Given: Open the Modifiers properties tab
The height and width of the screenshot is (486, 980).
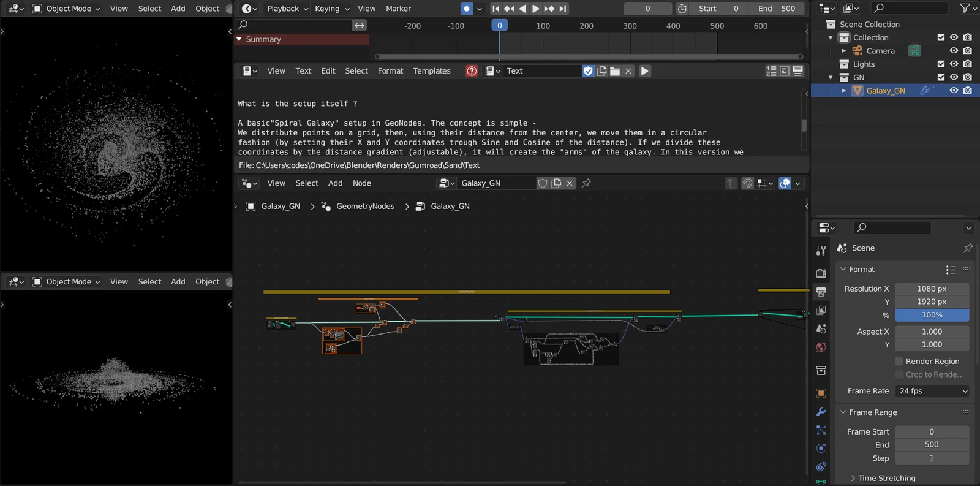Looking at the screenshot, I should 821,411.
